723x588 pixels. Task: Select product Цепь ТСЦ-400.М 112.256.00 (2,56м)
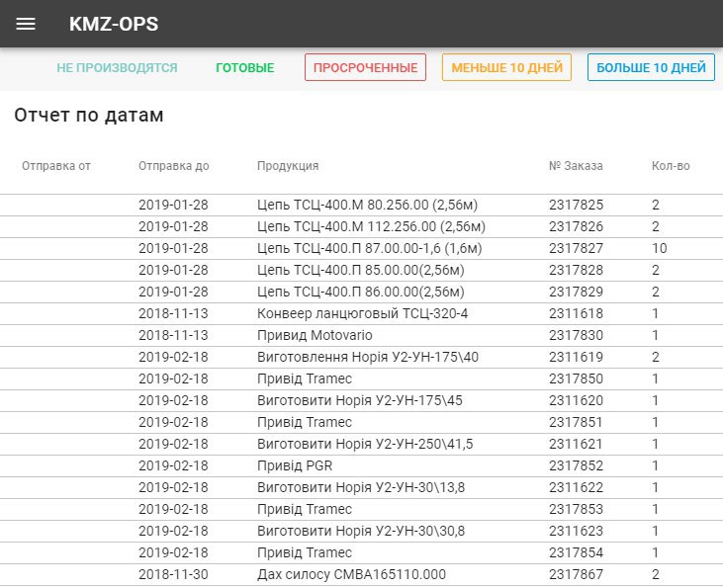point(371,226)
